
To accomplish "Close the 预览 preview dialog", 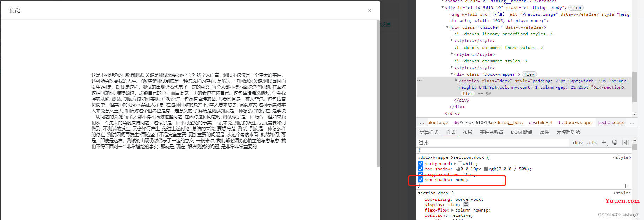I will pos(369,11).
